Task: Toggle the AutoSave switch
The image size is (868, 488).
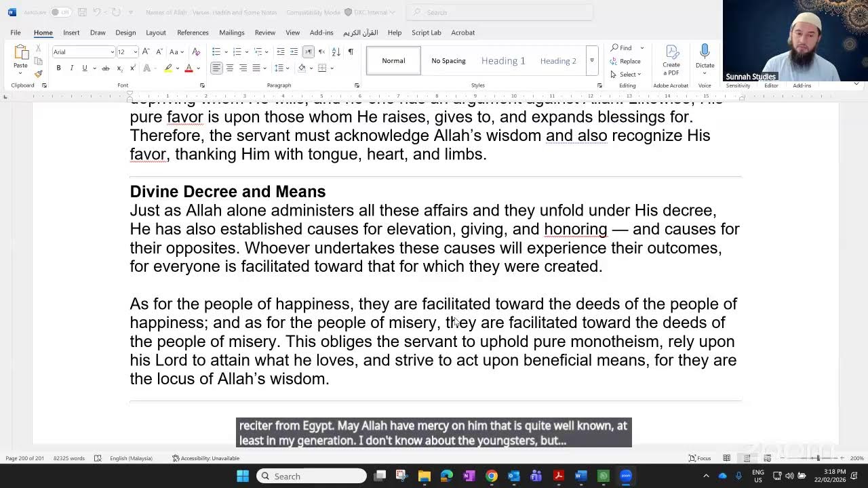Action: [60, 12]
